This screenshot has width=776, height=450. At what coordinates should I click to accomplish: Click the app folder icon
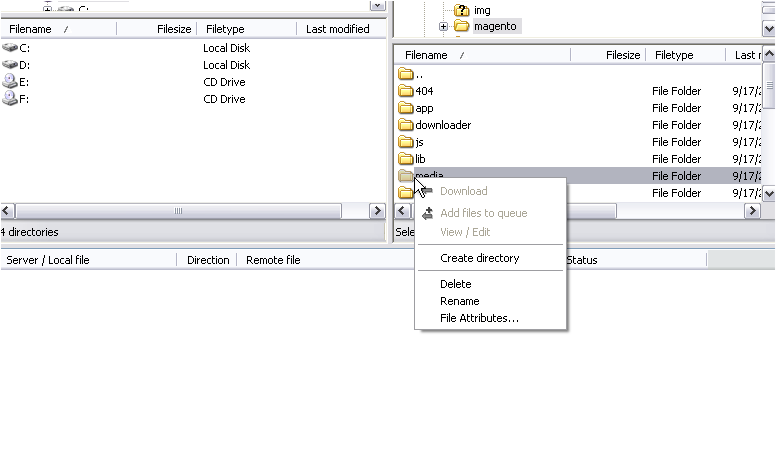click(x=406, y=108)
